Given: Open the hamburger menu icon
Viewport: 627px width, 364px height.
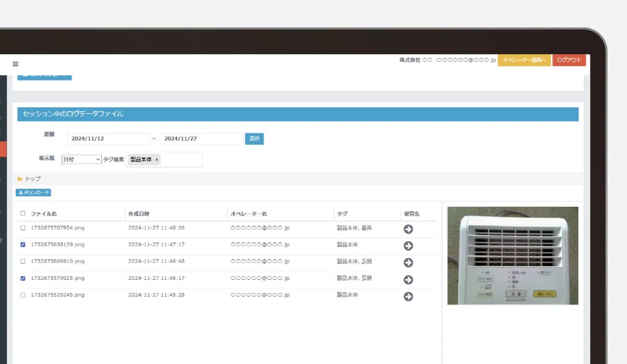Looking at the screenshot, I should pos(15,64).
